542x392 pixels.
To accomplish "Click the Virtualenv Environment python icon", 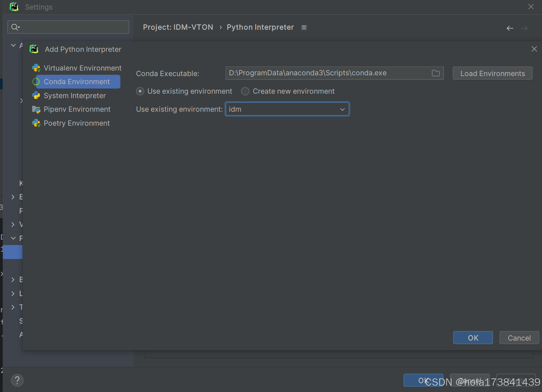I will [36, 68].
